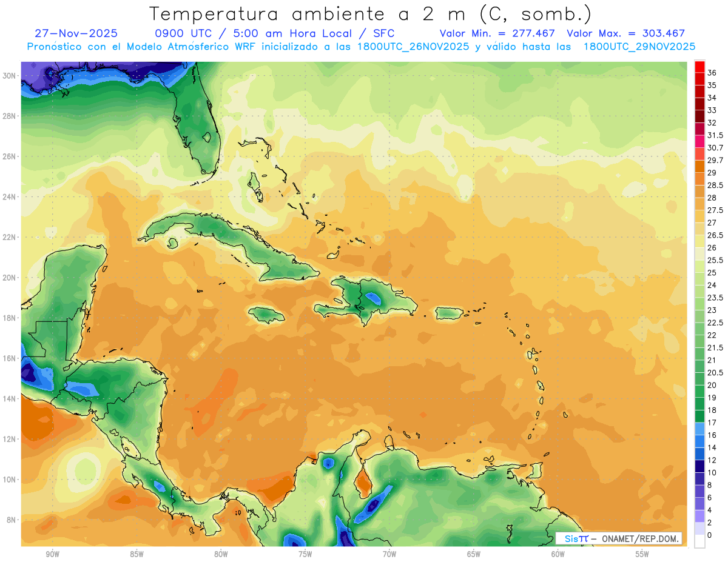
Task: Click the legend label '27.5'
Action: click(x=715, y=210)
